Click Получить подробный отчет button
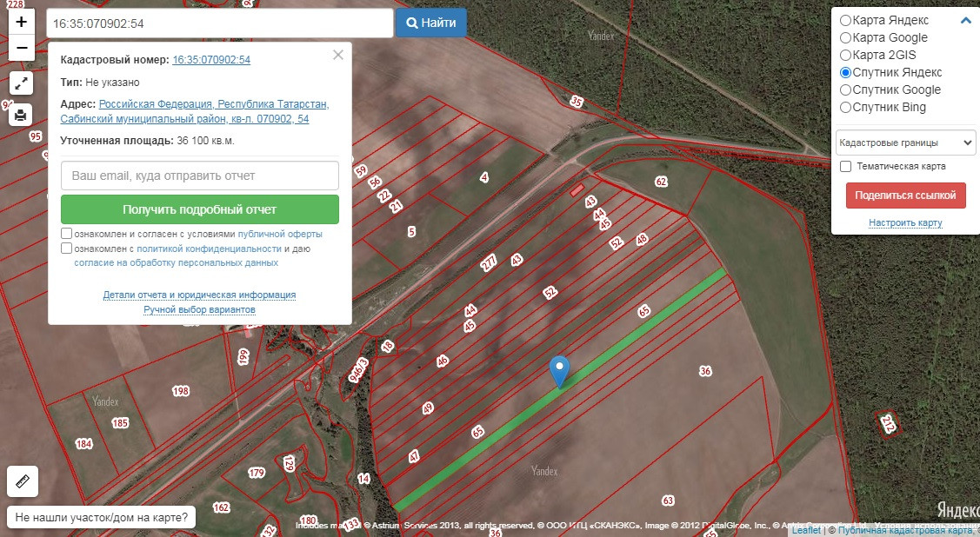The height and width of the screenshot is (537, 980). 200,209
